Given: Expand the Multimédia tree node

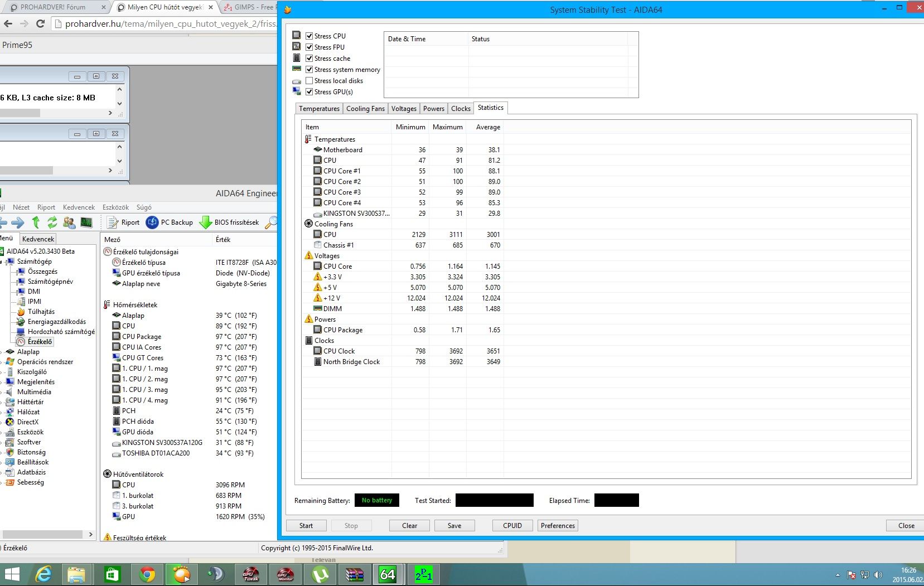Looking at the screenshot, I should pyautogui.click(x=2, y=392).
